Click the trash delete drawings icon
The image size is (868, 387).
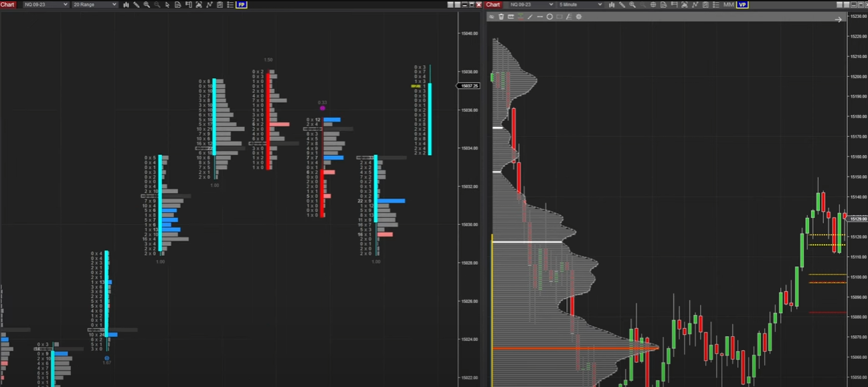pyautogui.click(x=501, y=17)
